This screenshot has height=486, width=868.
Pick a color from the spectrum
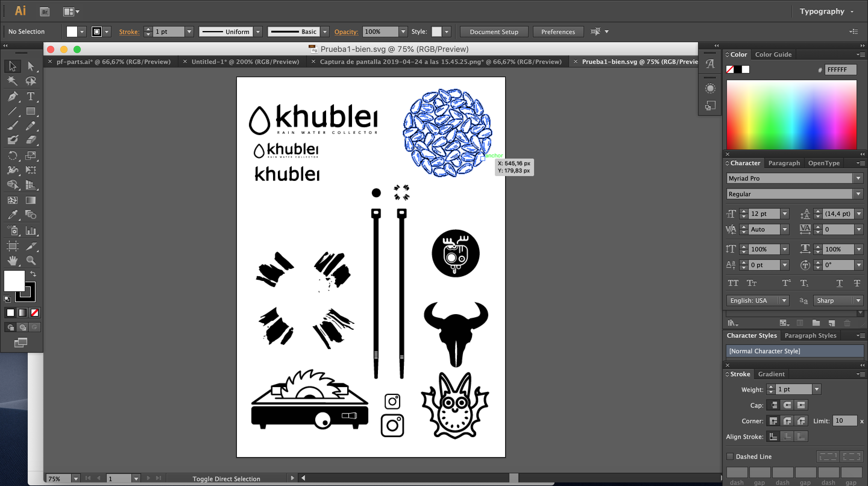click(x=791, y=115)
